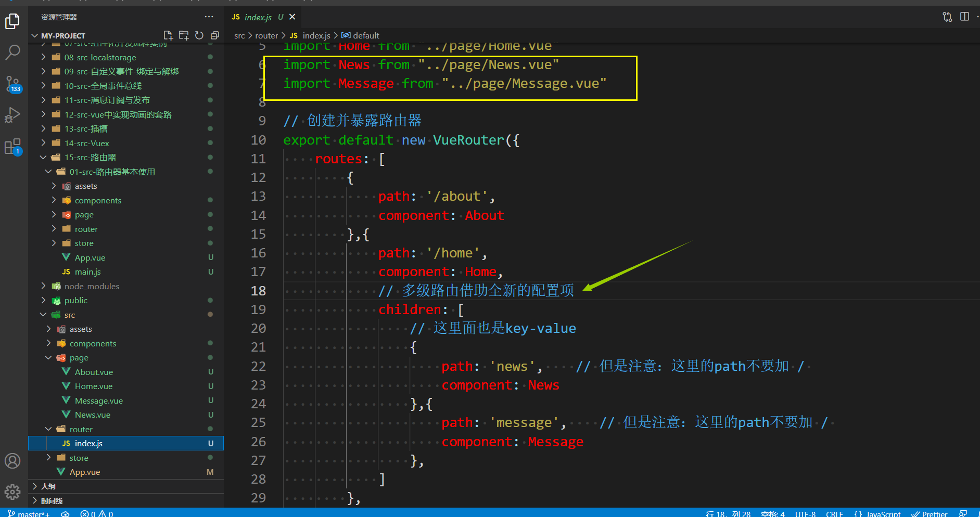Click the New File icon in explorer header
The width and height of the screenshot is (980, 517).
click(x=168, y=35)
